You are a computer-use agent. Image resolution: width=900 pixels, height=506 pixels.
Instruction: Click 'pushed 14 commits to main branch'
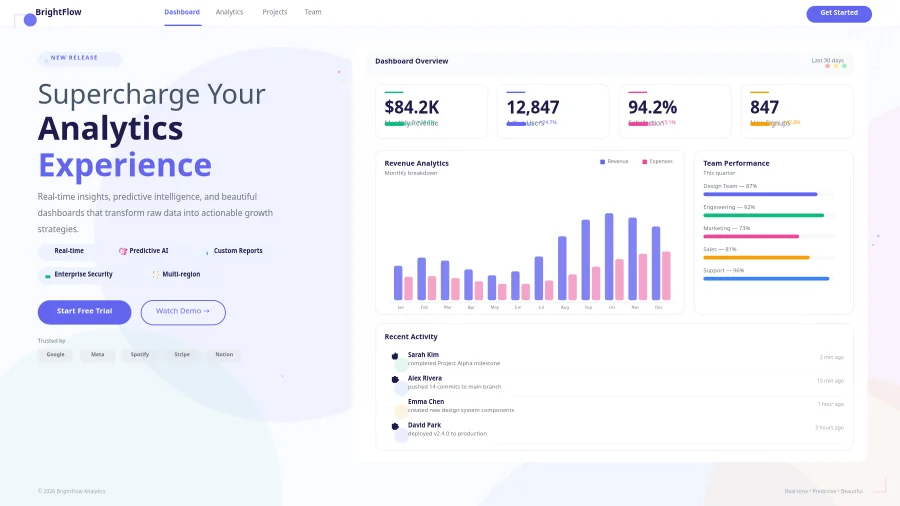pyautogui.click(x=455, y=387)
